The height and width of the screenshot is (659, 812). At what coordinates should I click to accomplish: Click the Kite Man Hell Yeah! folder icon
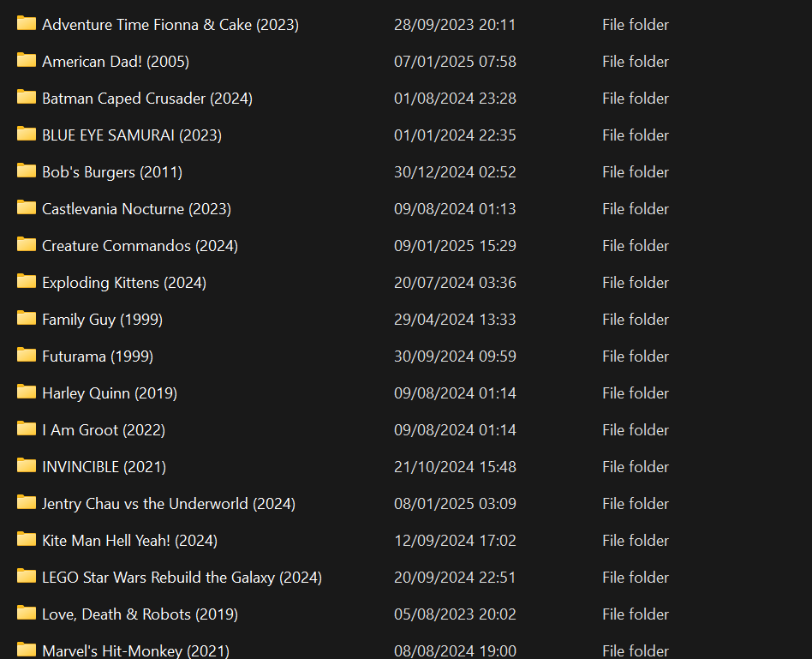pyautogui.click(x=26, y=539)
